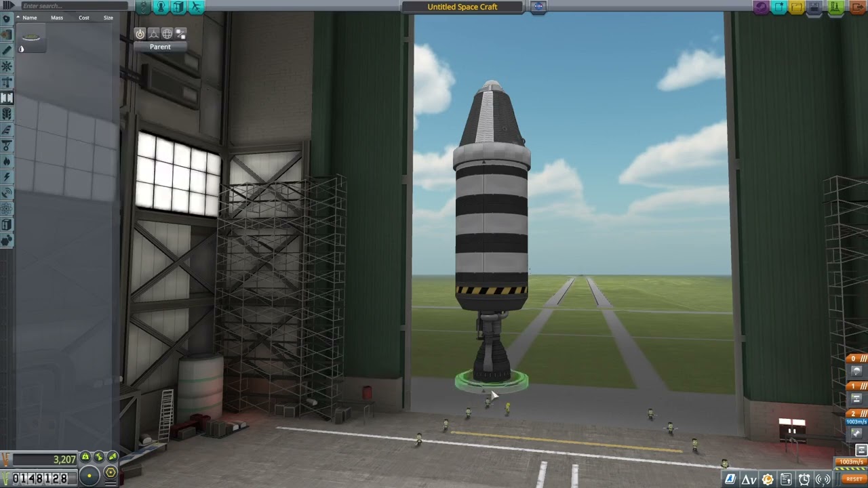Screen dimensions: 868x488
Task: Open the CommNet signal app
Action: [x=823, y=479]
